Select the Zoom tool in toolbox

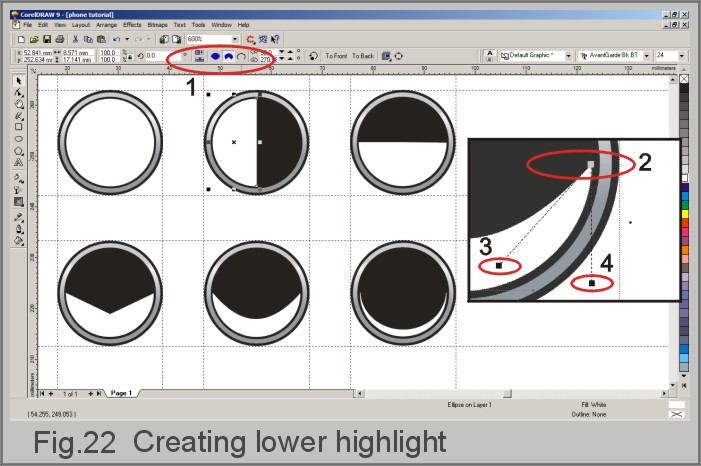pos(18,104)
